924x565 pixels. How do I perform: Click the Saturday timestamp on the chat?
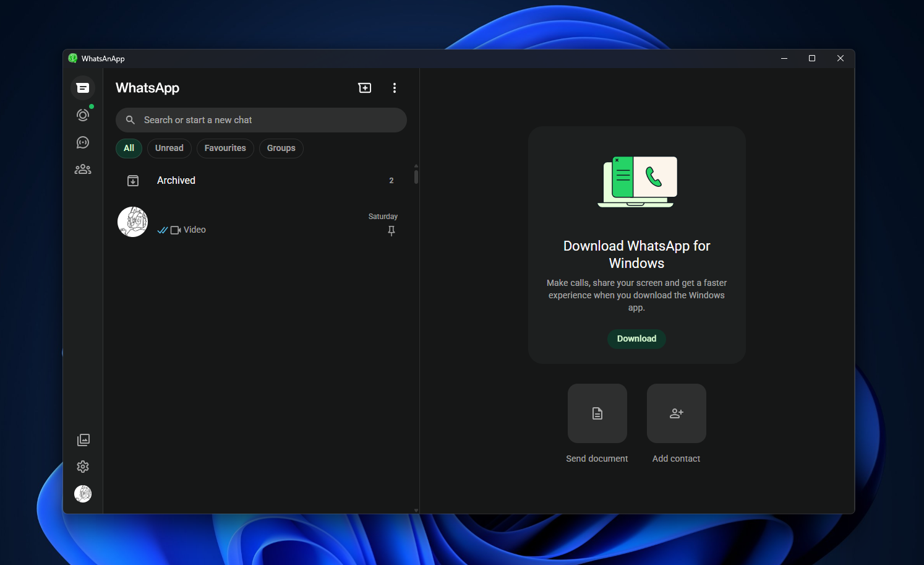pyautogui.click(x=383, y=217)
